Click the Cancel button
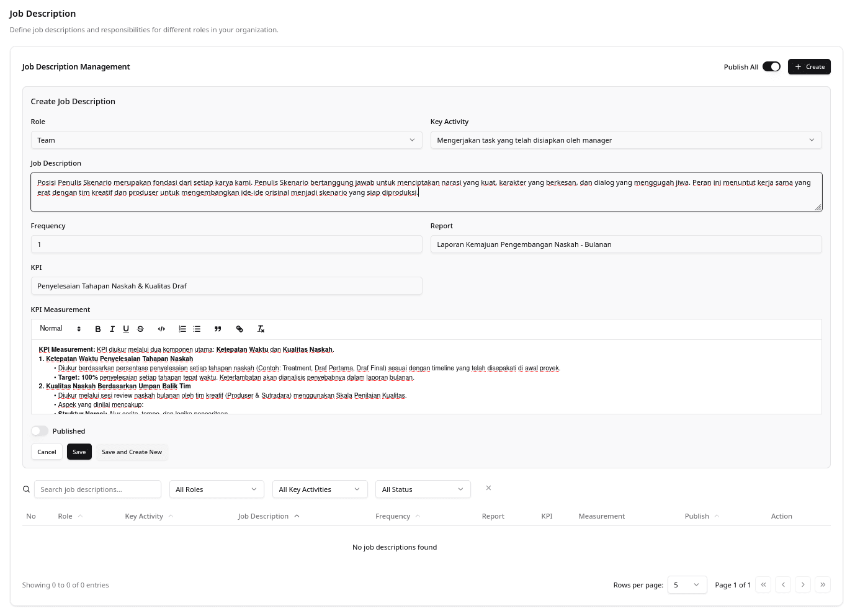Image resolution: width=855 pixels, height=616 pixels. pos(47,452)
